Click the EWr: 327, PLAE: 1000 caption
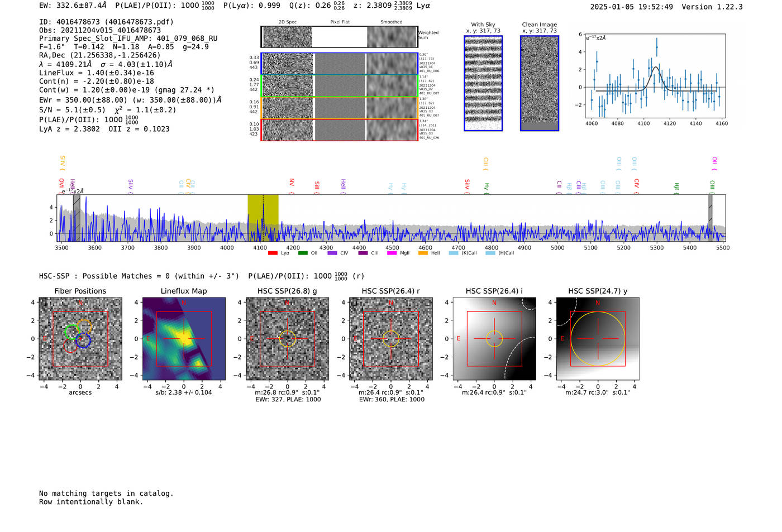The image size is (782, 532). click(x=288, y=400)
